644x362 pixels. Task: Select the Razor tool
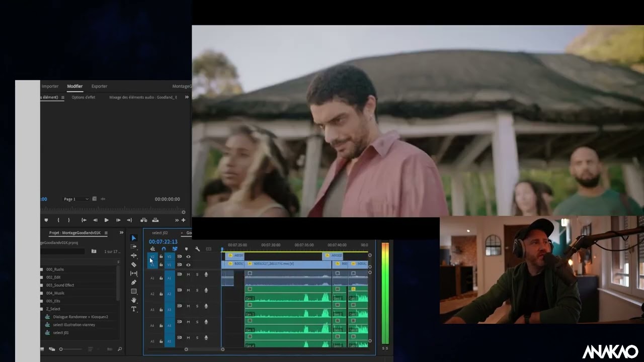tap(134, 264)
